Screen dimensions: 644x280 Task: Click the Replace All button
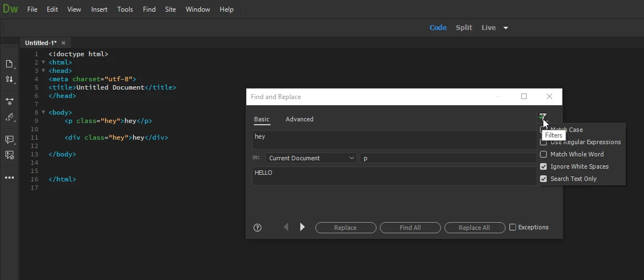(474, 227)
